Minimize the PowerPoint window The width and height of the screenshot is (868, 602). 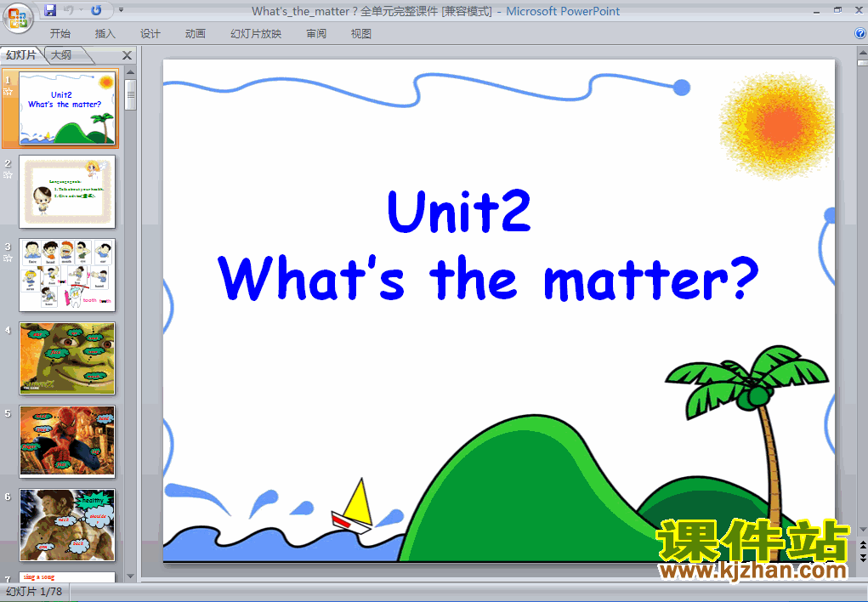click(x=816, y=10)
